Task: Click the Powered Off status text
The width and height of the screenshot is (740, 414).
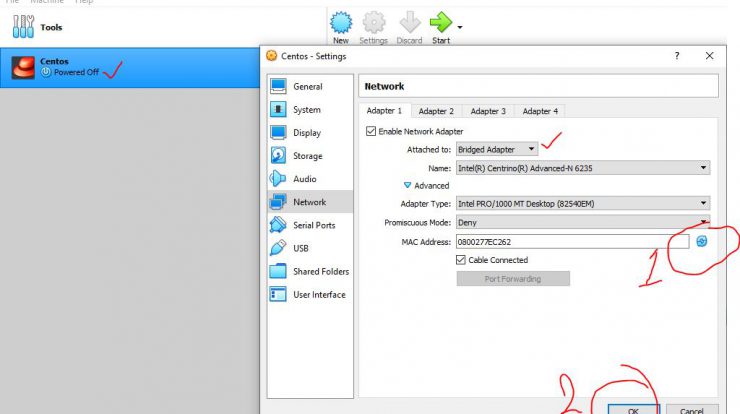Action: coord(76,72)
